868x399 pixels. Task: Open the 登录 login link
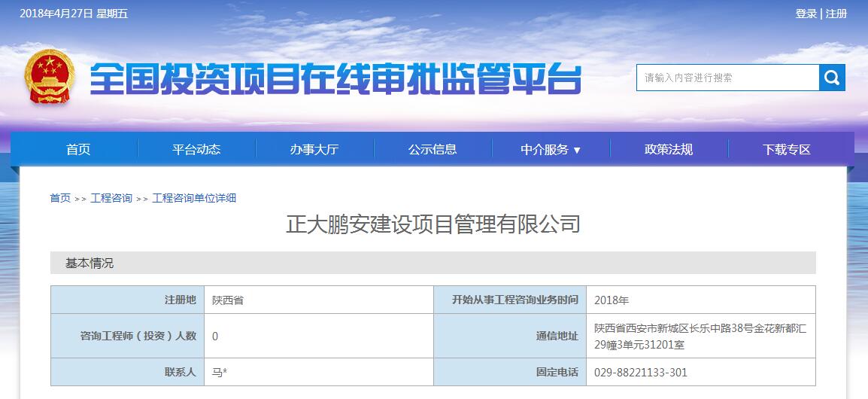tap(806, 14)
